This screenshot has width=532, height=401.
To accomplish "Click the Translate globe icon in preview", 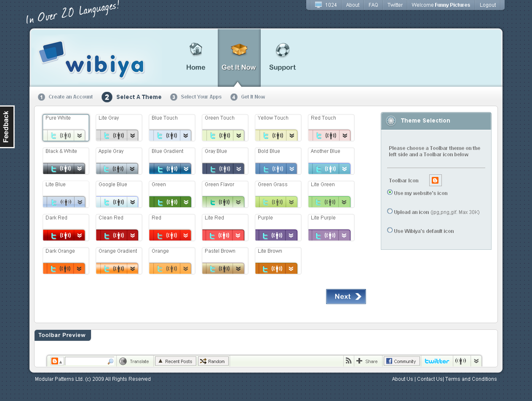I will point(123,361).
